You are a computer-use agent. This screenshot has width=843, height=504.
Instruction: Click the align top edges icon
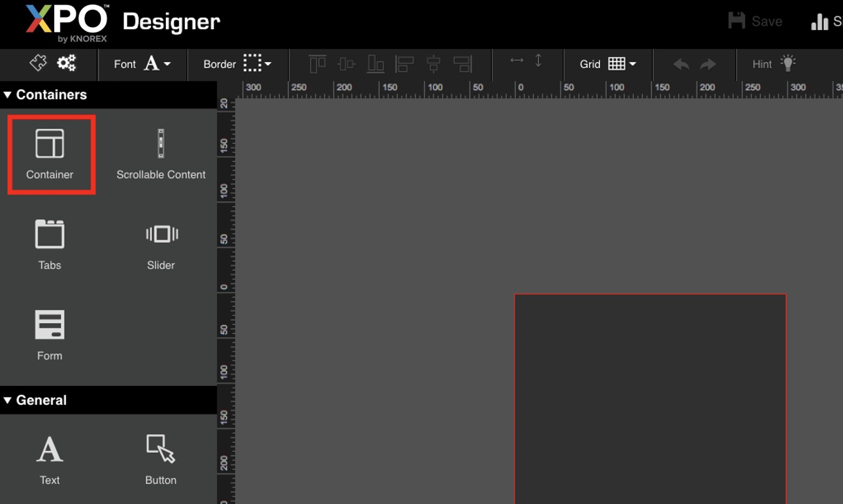point(318,64)
